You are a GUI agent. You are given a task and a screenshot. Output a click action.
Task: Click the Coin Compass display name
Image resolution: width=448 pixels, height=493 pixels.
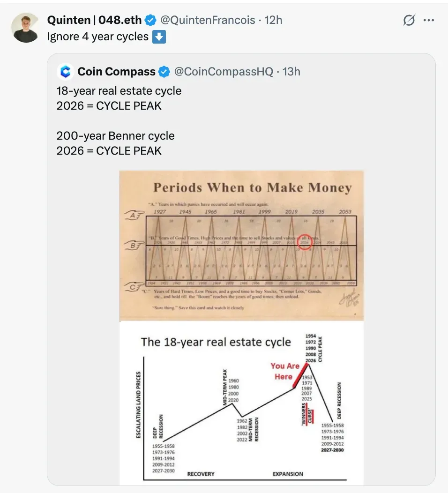[116, 72]
